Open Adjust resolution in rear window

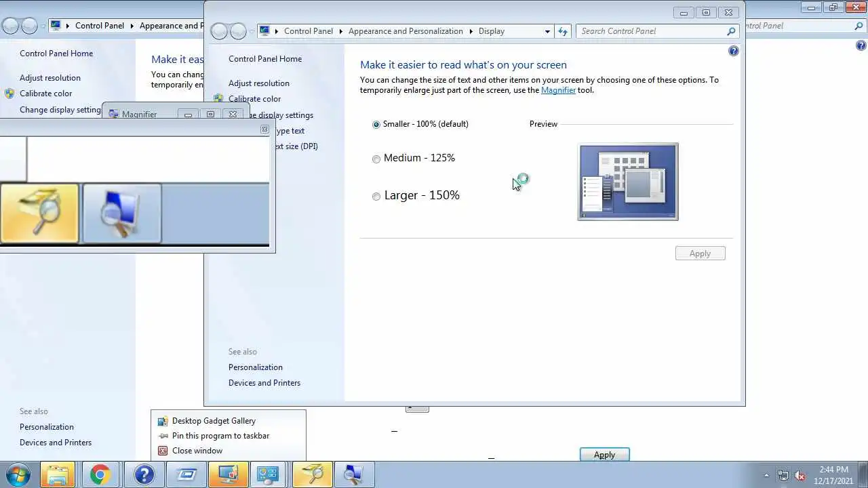pos(50,78)
